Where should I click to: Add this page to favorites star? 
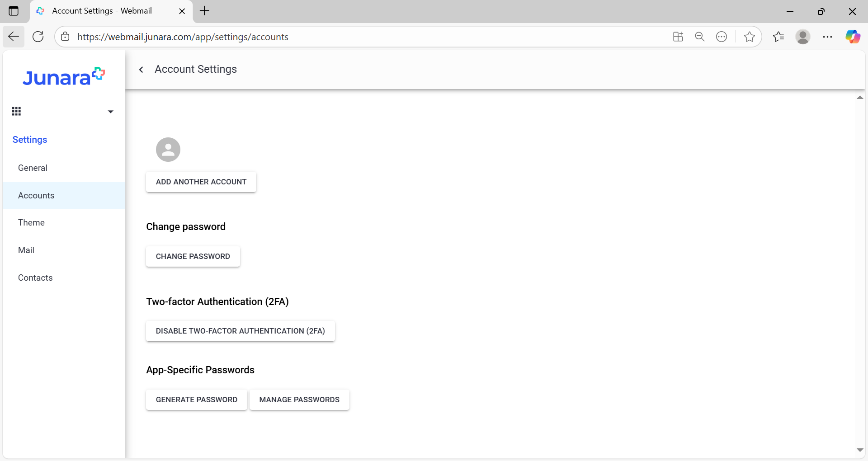(x=749, y=37)
